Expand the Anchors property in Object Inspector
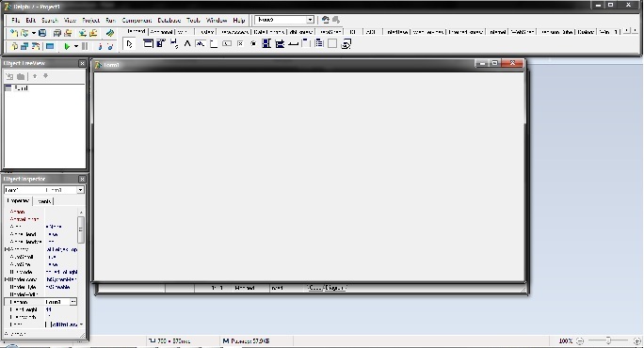Viewport: 644px width, 348px height. click(x=6, y=249)
